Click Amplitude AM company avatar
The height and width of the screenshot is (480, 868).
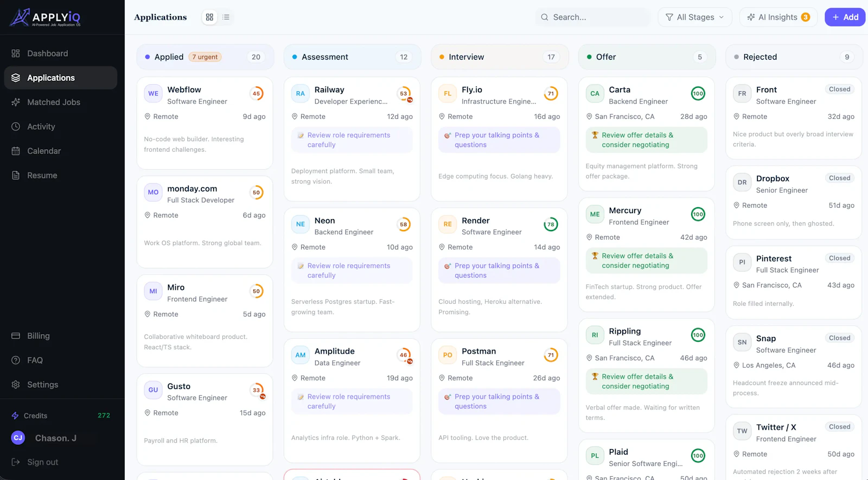(301, 355)
